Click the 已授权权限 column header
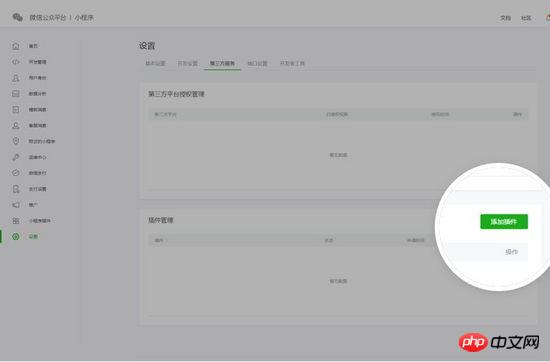This screenshot has width=550, height=362. [337, 114]
